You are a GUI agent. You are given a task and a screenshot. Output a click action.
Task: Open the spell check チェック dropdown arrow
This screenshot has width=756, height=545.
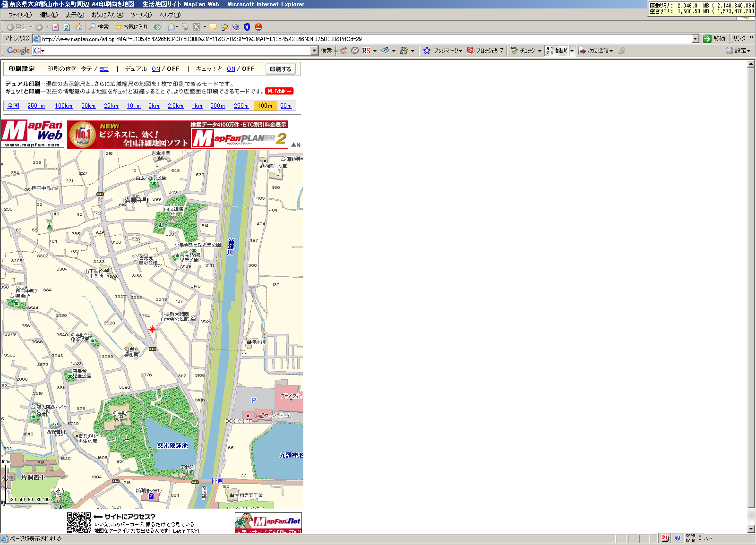(540, 51)
